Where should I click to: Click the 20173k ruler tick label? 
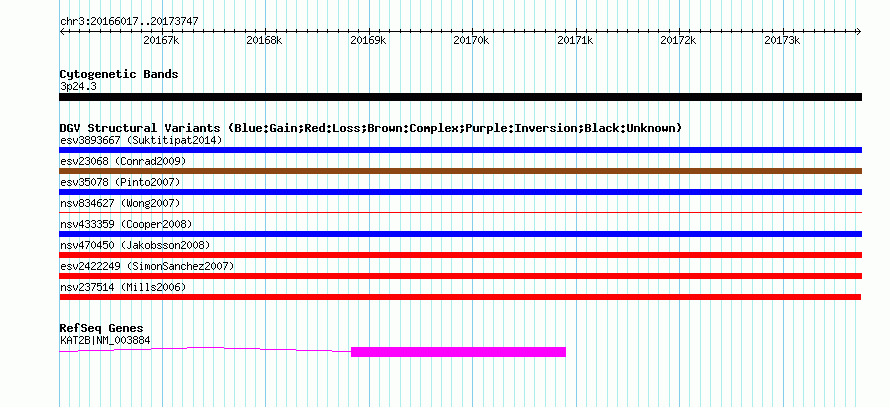click(x=782, y=40)
